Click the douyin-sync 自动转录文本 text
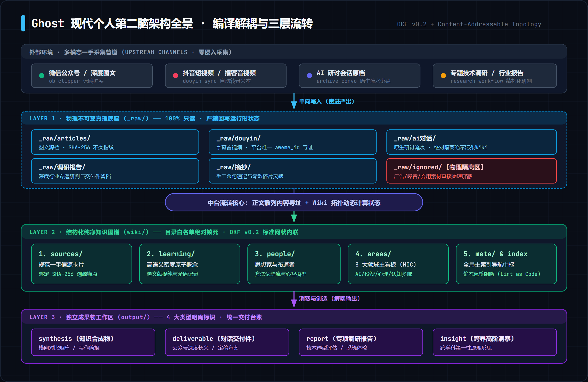This screenshot has height=382, width=588. [x=217, y=81]
